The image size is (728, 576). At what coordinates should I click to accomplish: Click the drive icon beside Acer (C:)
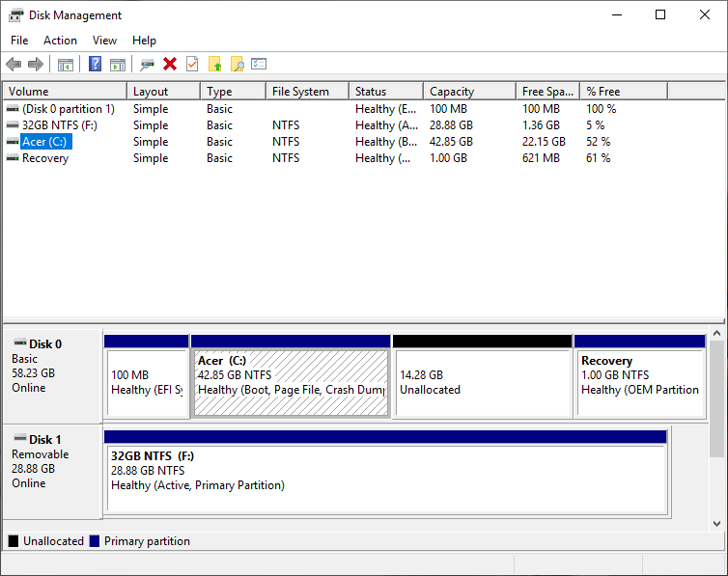pos(13,142)
